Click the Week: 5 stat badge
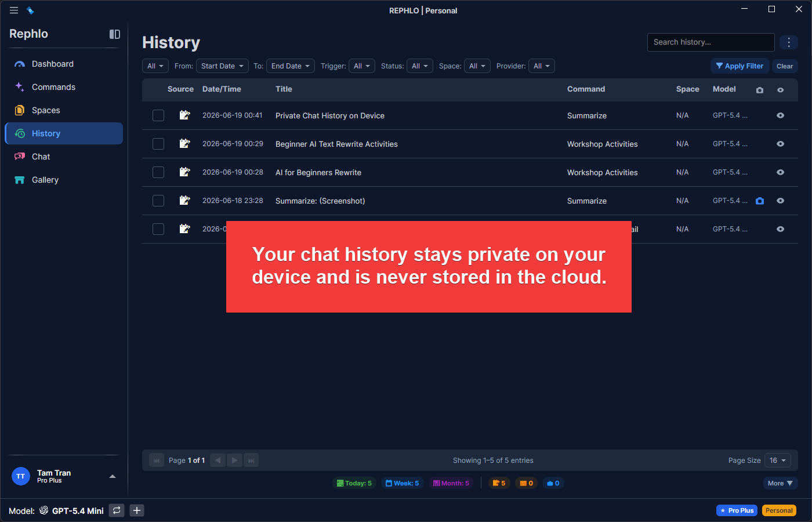812x522 pixels. (x=403, y=483)
